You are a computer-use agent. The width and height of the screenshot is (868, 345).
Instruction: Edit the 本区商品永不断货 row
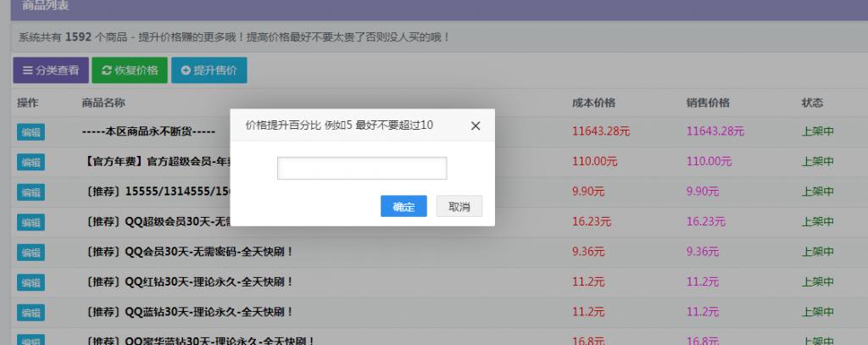(31, 131)
